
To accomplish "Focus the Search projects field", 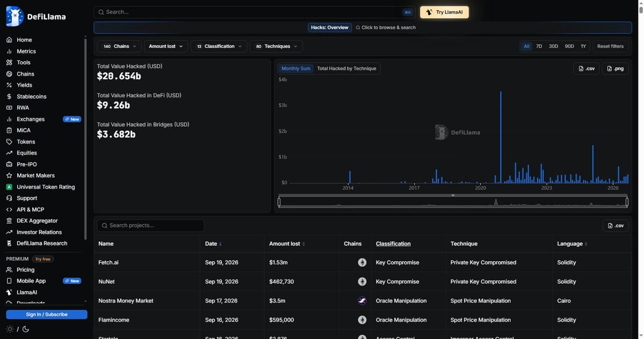I will tap(150, 226).
